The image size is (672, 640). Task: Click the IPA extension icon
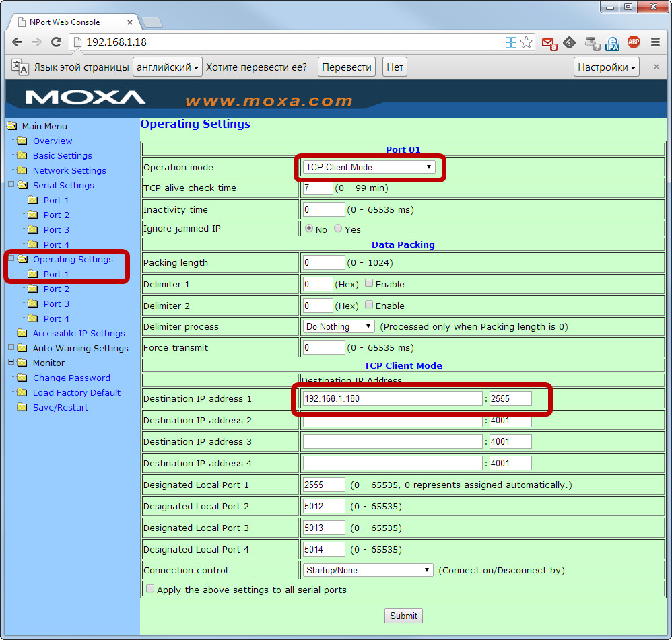(612, 42)
